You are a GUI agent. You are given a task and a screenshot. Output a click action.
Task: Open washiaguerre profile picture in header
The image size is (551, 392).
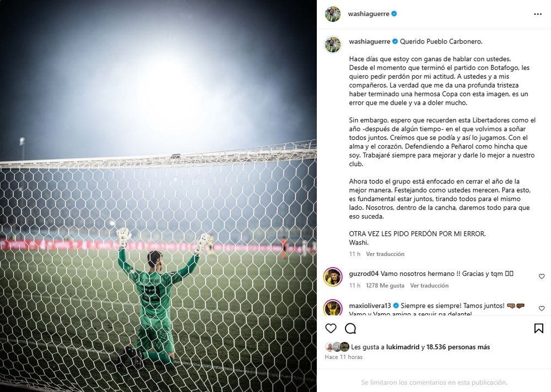(x=332, y=14)
